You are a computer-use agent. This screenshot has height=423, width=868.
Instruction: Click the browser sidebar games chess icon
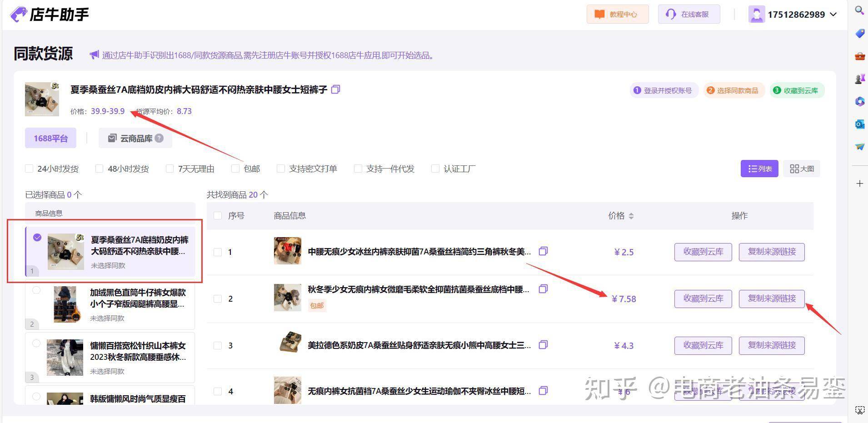pyautogui.click(x=859, y=79)
